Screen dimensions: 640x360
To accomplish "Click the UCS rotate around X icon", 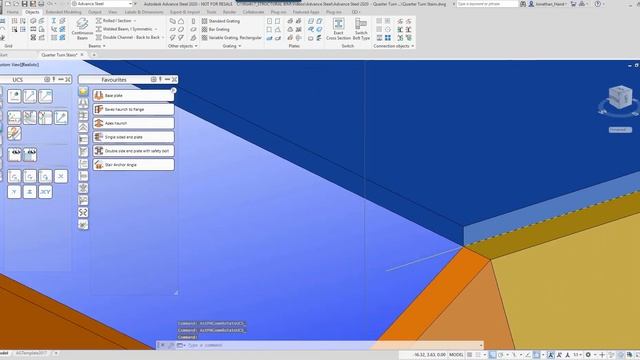I will [x=14, y=176].
